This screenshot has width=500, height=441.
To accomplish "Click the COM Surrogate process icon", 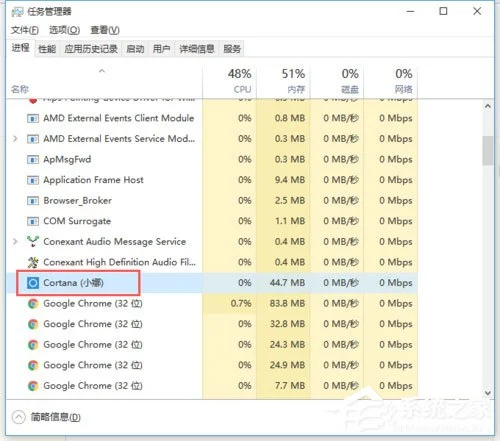I will click(33, 221).
